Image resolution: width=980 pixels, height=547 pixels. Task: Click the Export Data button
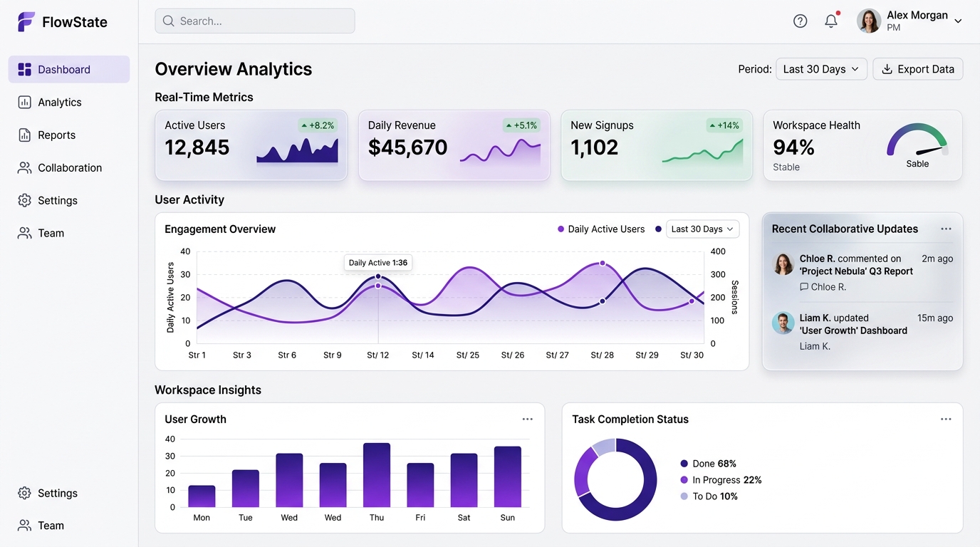point(918,69)
